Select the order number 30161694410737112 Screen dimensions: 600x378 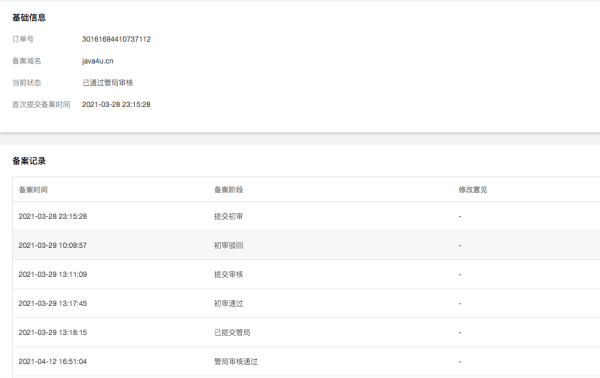pos(116,39)
